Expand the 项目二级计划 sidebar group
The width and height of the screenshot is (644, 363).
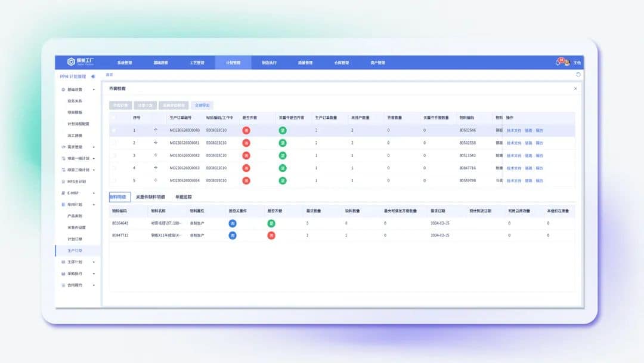coord(94,170)
